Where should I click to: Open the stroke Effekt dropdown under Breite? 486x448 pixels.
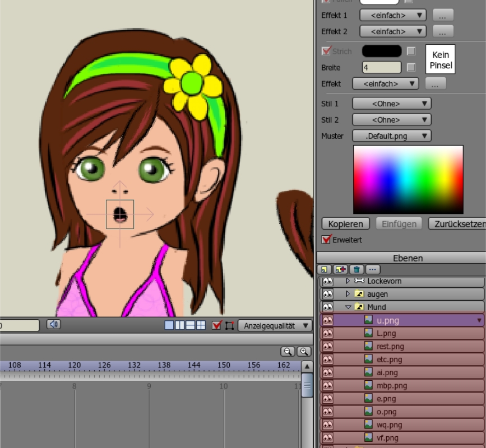click(x=385, y=83)
